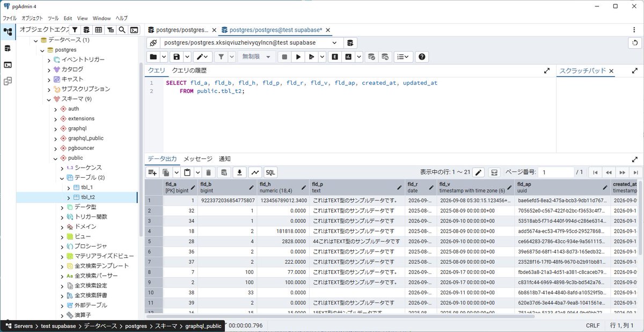644x332 pixels.
Task: Close the スクラッチパッド panel
Action: click(611, 71)
